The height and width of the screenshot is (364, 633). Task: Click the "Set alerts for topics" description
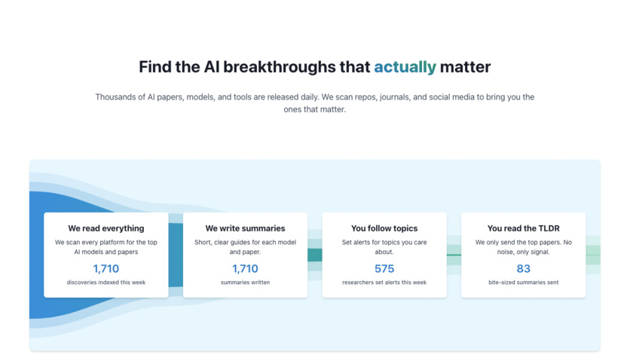coord(384,247)
